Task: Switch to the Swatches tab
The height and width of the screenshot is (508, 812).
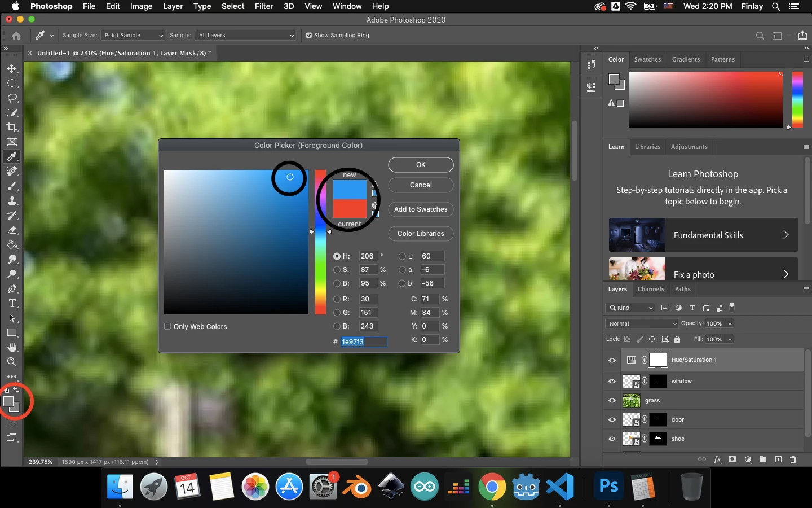Action: click(647, 59)
